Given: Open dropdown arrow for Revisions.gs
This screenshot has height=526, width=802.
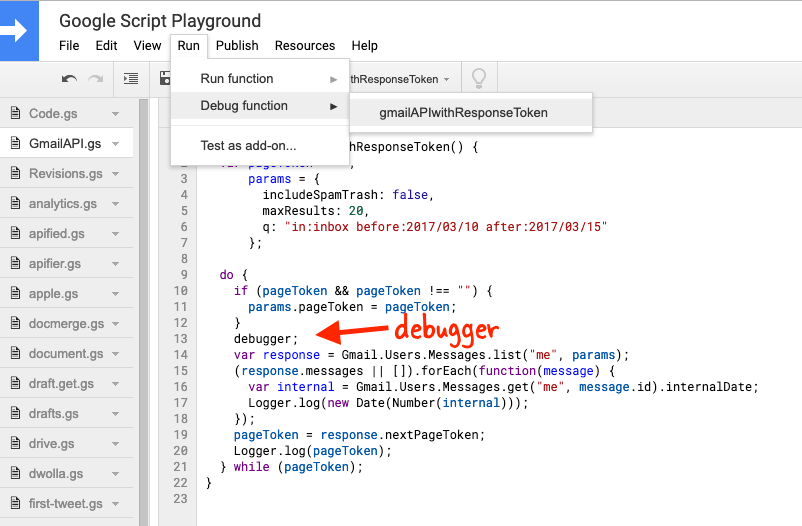Looking at the screenshot, I should 116,174.
